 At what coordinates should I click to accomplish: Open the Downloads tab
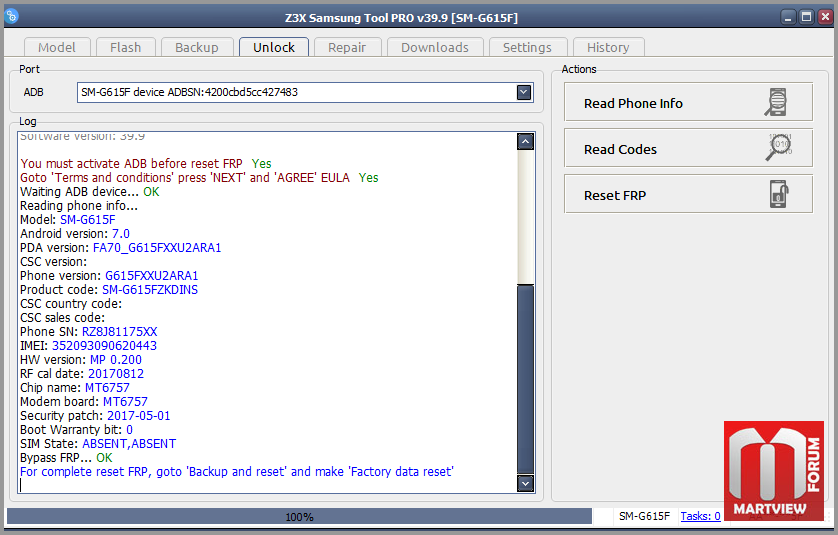click(434, 48)
